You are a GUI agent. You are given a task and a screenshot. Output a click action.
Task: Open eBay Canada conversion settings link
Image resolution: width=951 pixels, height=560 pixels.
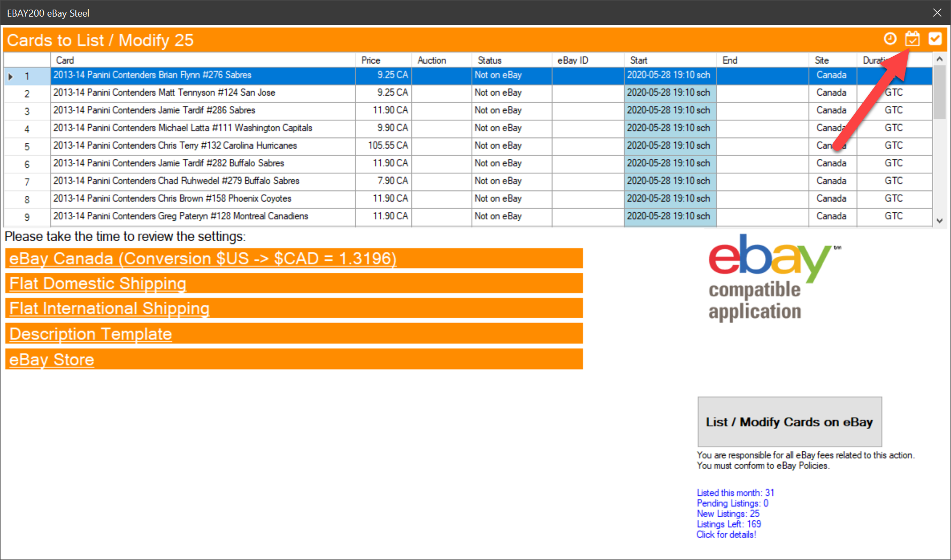[203, 258]
